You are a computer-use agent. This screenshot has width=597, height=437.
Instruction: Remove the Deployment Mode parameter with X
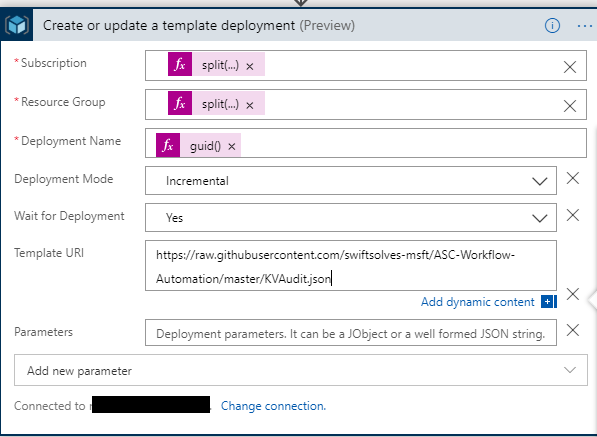coord(573,178)
